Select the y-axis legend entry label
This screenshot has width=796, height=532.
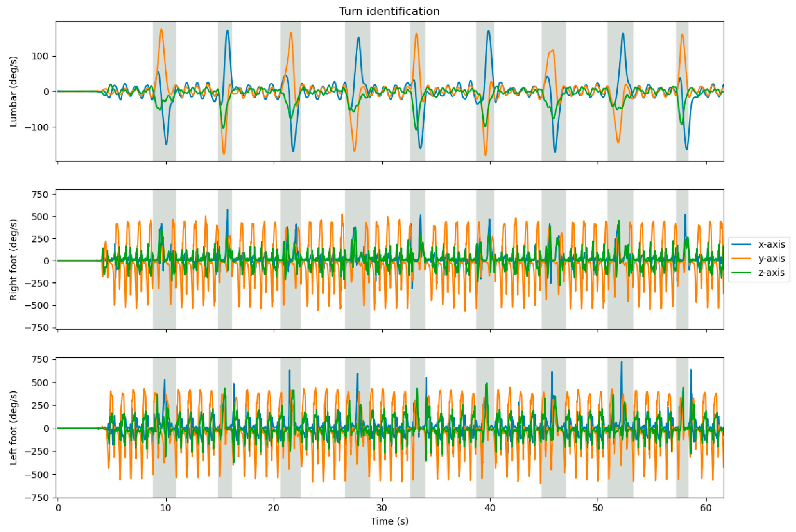point(772,259)
